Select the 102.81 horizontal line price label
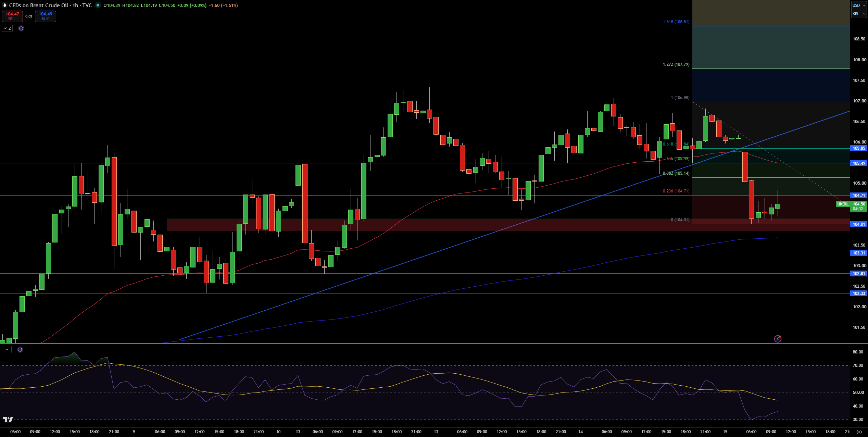Viewport: 868px width, 437px height. click(x=859, y=274)
